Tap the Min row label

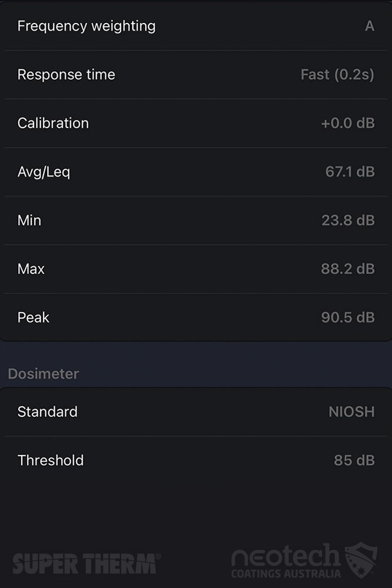click(29, 220)
